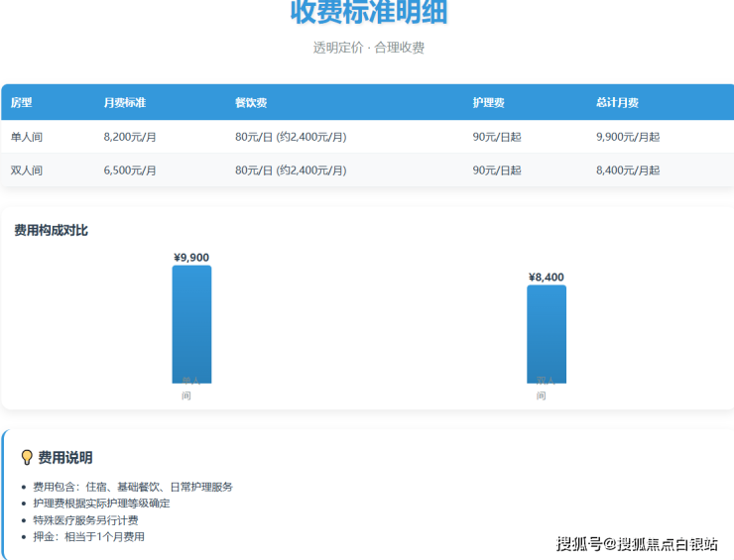Select the 餐饮费 column header

(251, 103)
